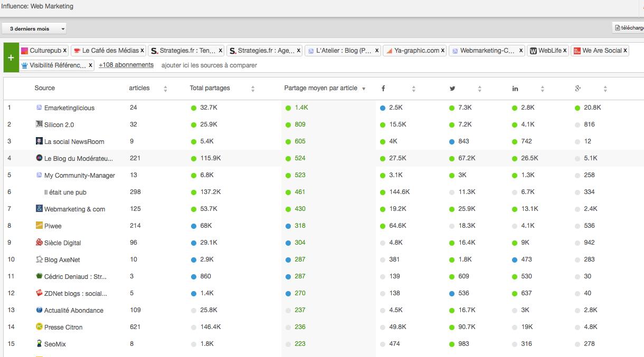Open the '3 derniers mois' period dropdown

34,28
